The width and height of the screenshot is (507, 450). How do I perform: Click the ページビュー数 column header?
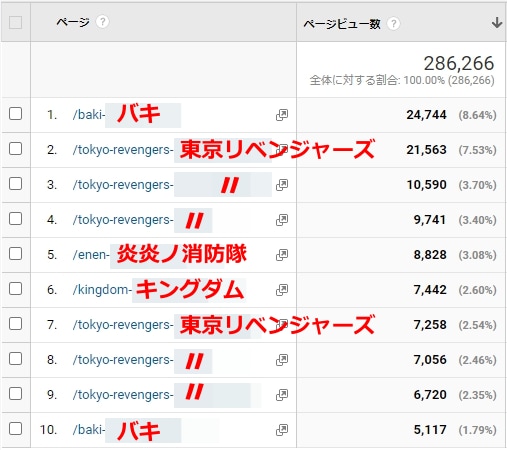342,24
